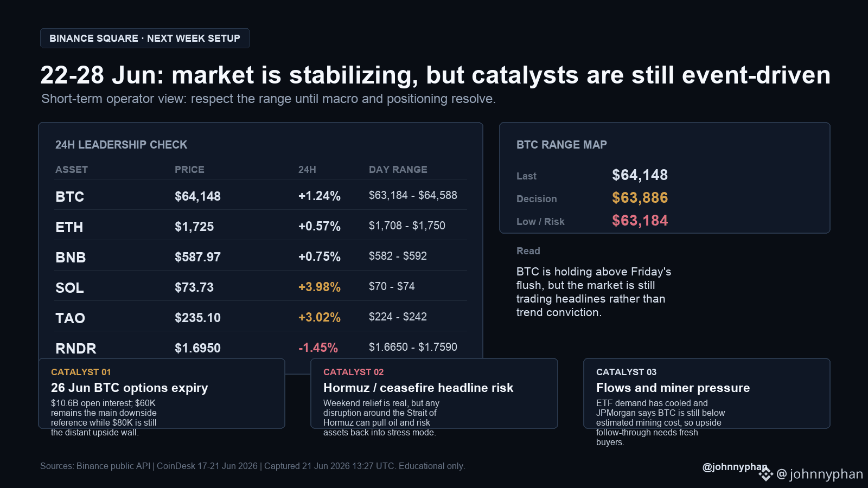Open the Catalyst 03 Flows and miner pressure card
The height and width of the screenshot is (488, 868).
(707, 393)
